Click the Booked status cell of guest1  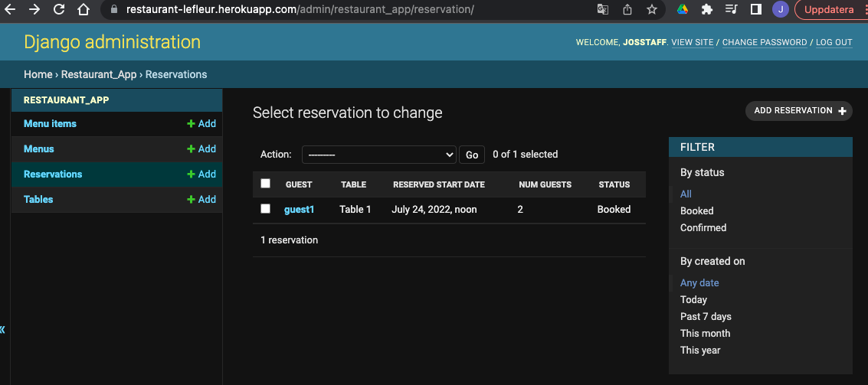point(614,210)
